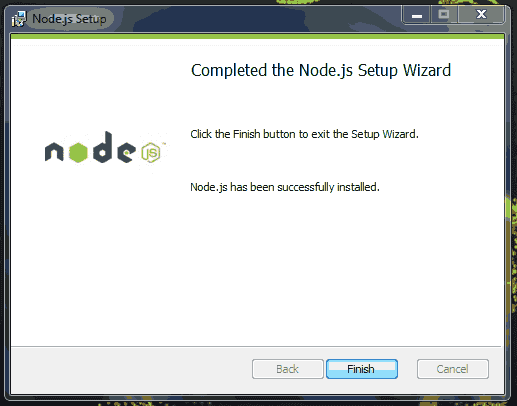The image size is (517, 406).
Task: Click the "Click the Finish button to exit" text
Action: [x=269, y=134]
